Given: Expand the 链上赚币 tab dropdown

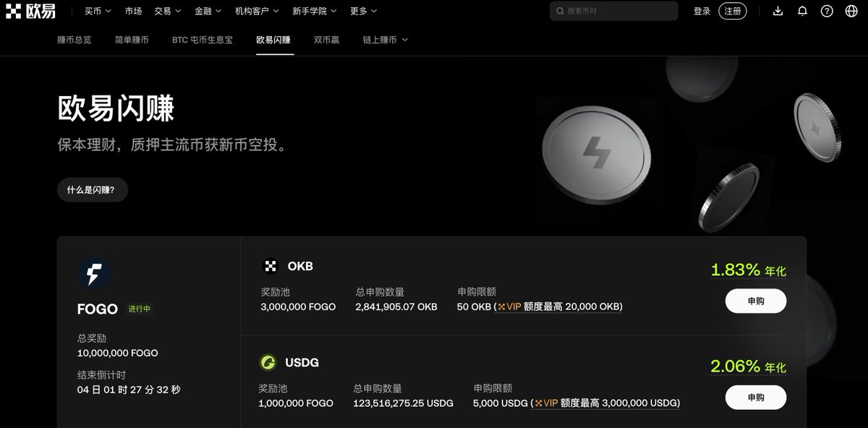Looking at the screenshot, I should [386, 40].
